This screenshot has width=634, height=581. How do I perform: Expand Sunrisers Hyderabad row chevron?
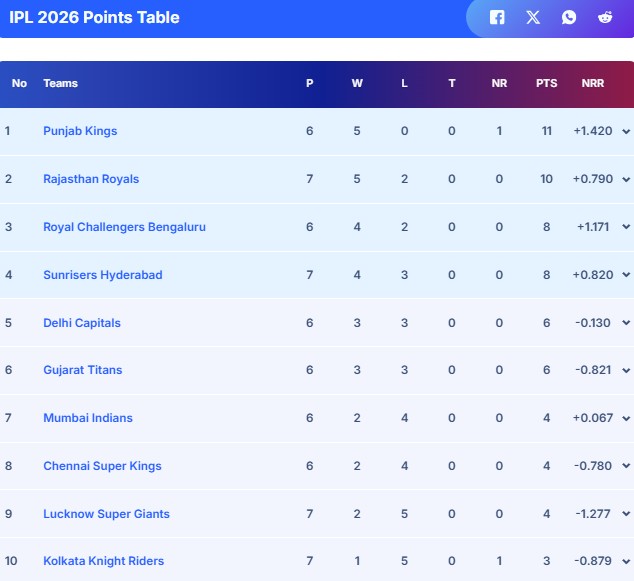point(626,276)
